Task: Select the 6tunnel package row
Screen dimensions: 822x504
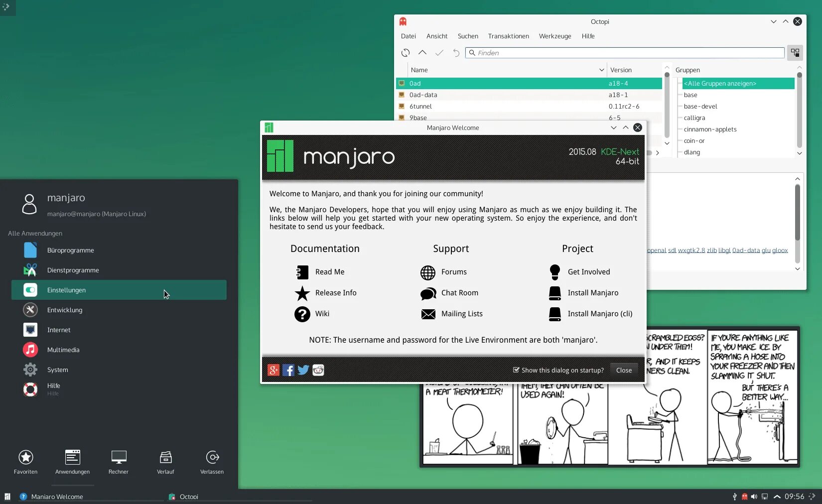Action: [529, 107]
